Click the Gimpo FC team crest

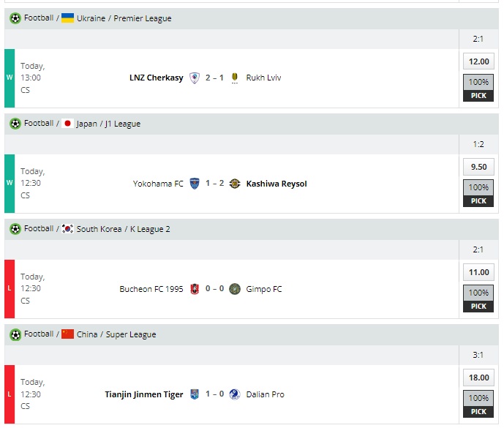tap(234, 289)
